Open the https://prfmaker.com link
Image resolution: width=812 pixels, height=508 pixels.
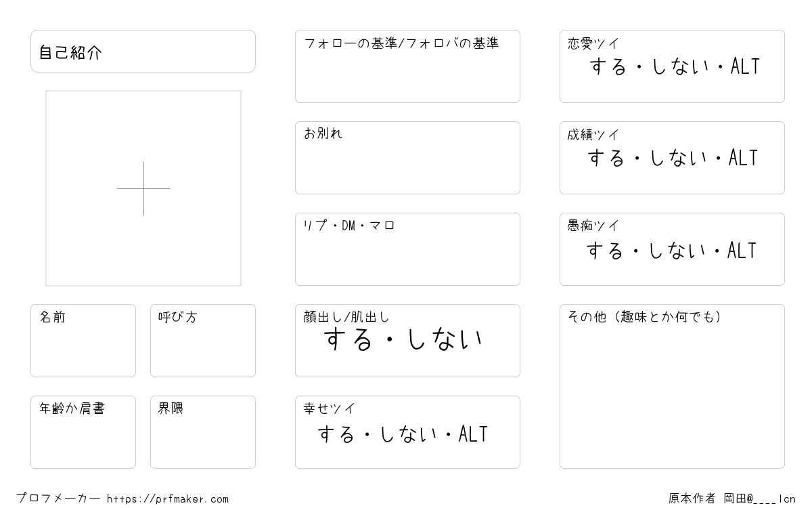[x=168, y=499]
